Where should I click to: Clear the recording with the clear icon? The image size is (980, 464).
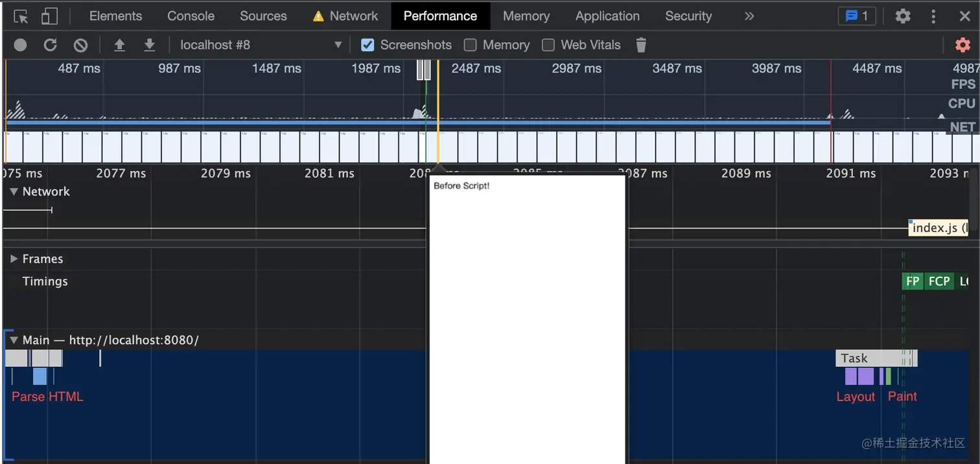[x=80, y=45]
